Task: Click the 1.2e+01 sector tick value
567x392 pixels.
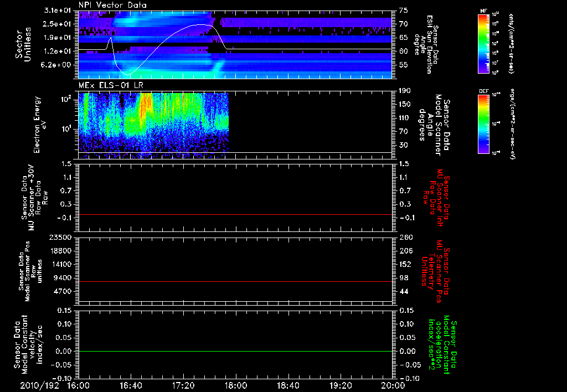Action: click(58, 51)
